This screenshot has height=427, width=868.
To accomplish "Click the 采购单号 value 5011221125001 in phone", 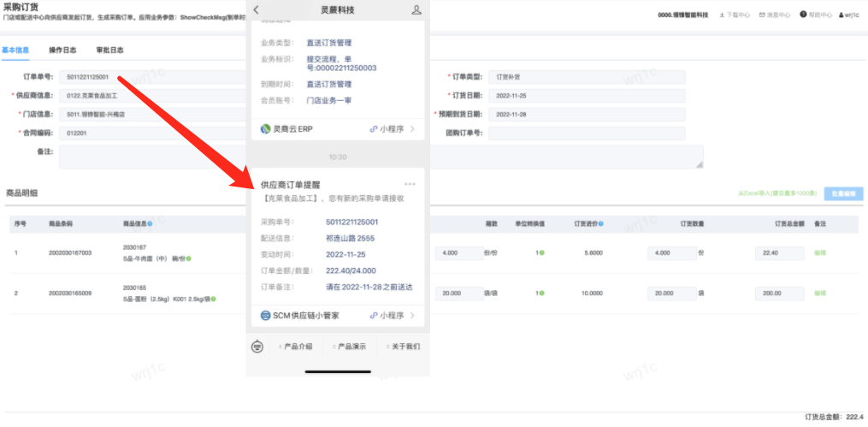I will point(352,222).
